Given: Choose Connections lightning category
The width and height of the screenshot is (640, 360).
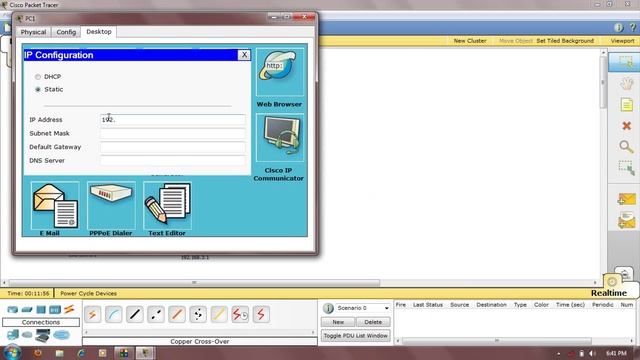Looking at the screenshot, I should click(x=69, y=309).
